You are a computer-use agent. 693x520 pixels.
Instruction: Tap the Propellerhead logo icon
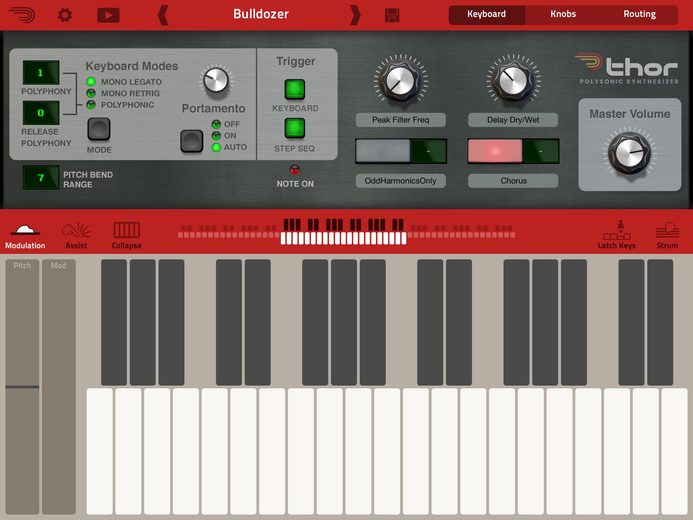tap(22, 15)
